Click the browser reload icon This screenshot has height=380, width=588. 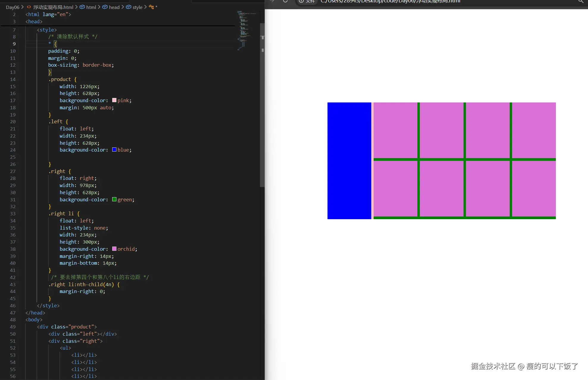[x=285, y=1]
